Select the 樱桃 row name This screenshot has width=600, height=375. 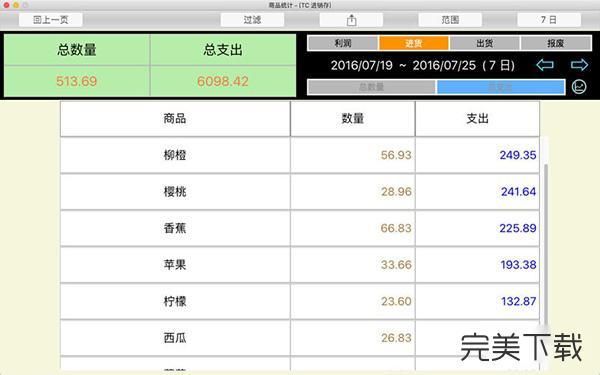pos(175,191)
